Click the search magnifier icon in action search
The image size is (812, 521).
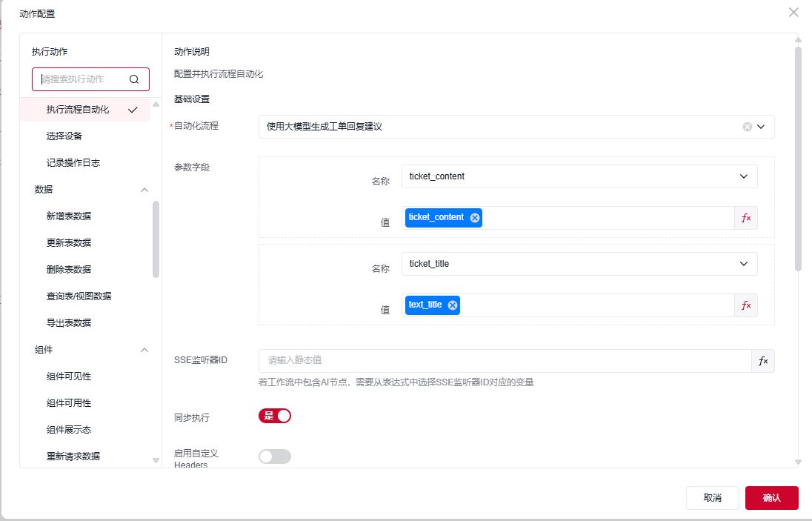click(134, 79)
